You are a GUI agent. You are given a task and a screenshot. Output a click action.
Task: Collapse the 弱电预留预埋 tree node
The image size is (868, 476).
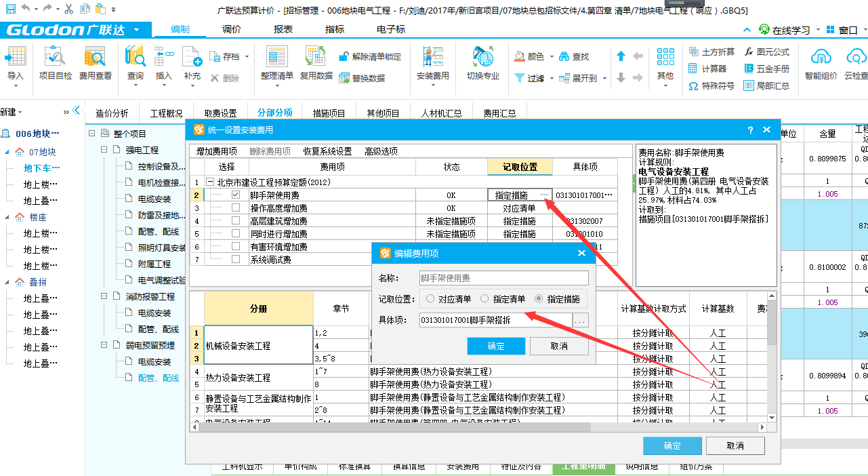(104, 345)
